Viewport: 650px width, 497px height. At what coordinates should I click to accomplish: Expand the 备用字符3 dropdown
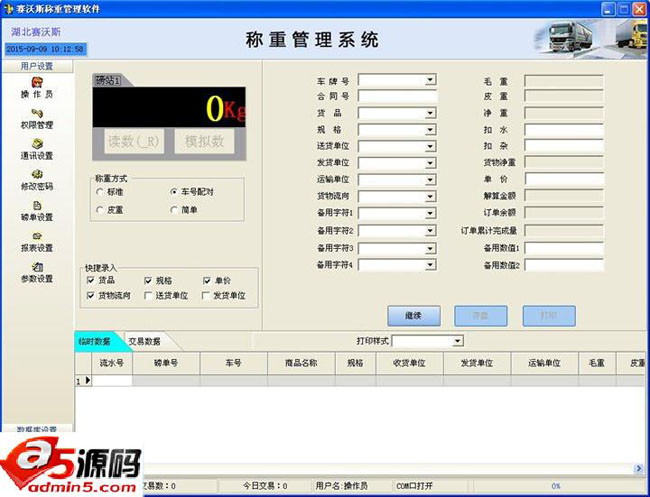[431, 248]
